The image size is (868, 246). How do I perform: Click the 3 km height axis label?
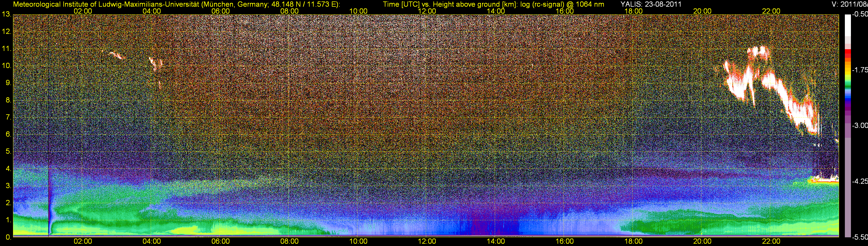tap(8, 186)
